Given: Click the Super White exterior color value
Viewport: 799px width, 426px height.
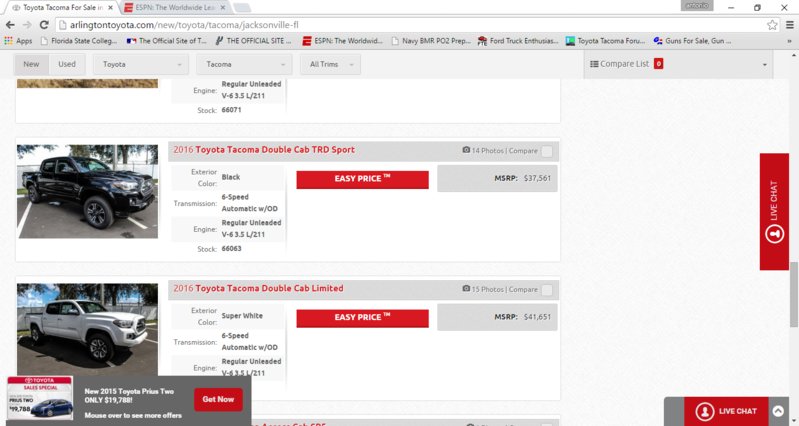Looking at the screenshot, I should point(242,316).
